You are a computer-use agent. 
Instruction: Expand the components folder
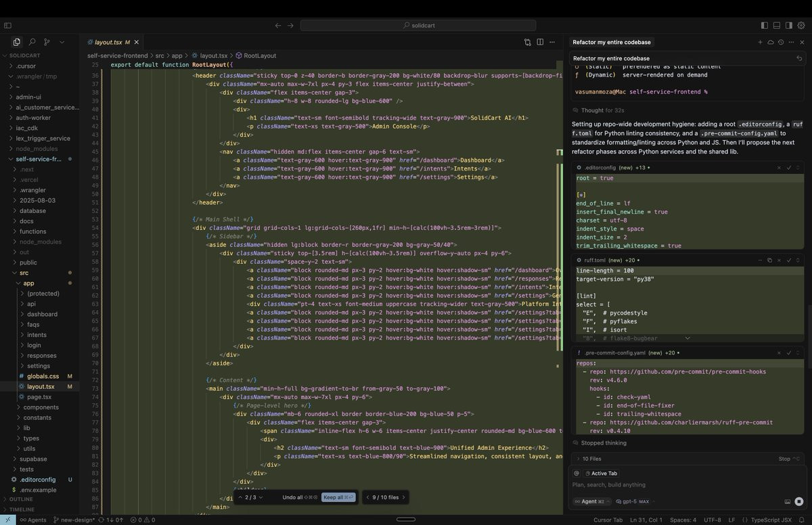pyautogui.click(x=41, y=407)
